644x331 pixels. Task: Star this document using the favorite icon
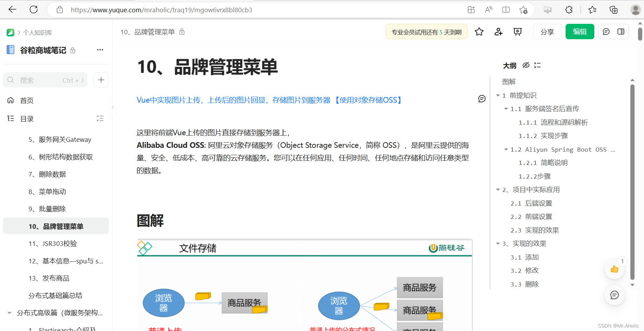click(479, 32)
